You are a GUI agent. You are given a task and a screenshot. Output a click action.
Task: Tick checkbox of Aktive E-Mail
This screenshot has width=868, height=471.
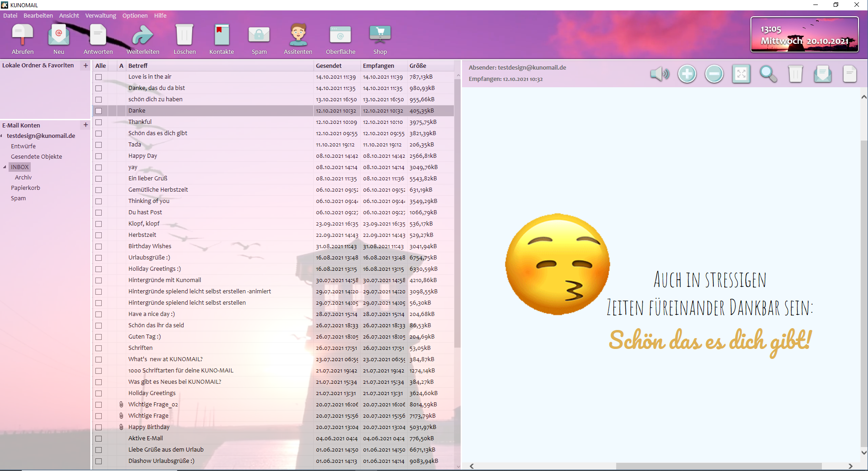point(99,438)
